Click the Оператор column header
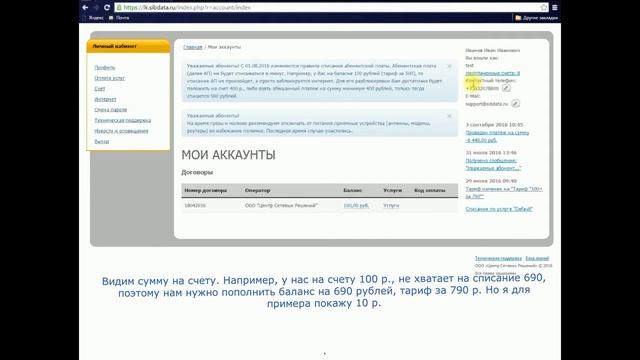The width and height of the screenshot is (640, 360). click(258, 191)
